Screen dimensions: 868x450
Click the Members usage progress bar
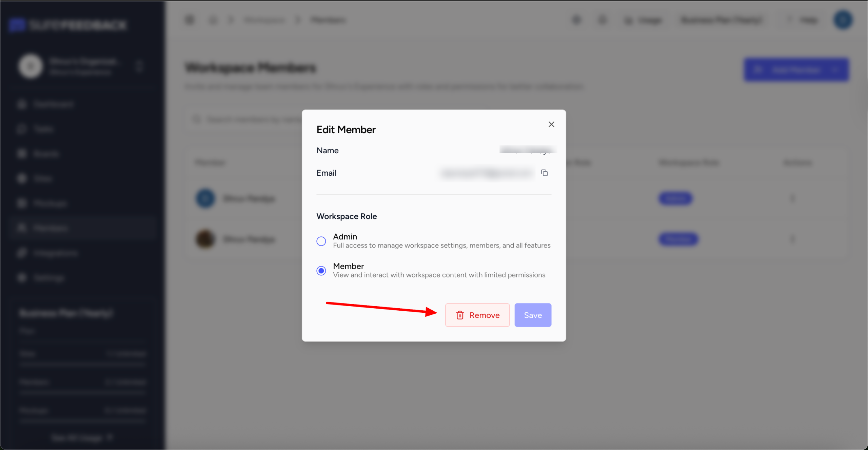coord(82,392)
